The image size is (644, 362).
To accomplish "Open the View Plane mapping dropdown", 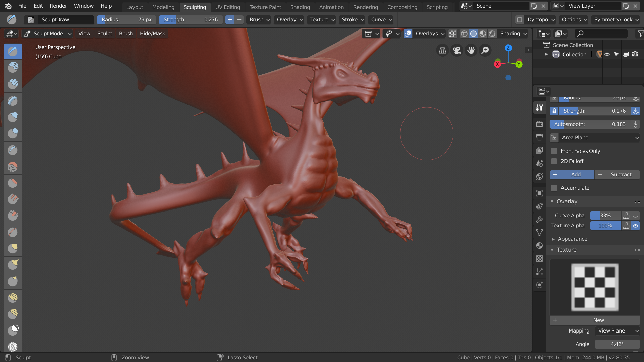I will (618, 331).
